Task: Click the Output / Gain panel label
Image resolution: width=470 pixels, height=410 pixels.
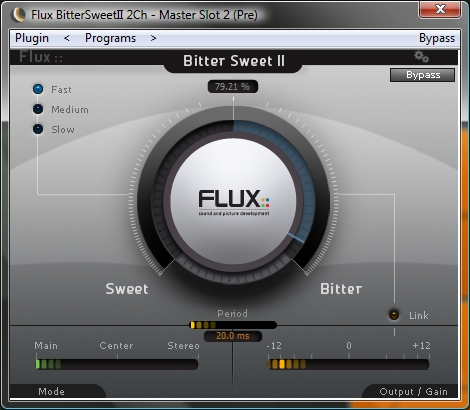Action: pos(413,391)
